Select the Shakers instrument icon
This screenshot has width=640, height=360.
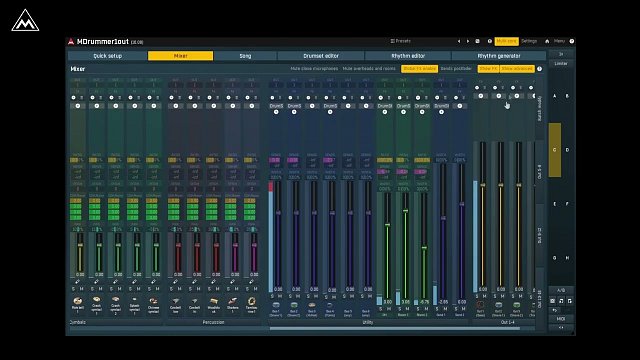(x=233, y=301)
